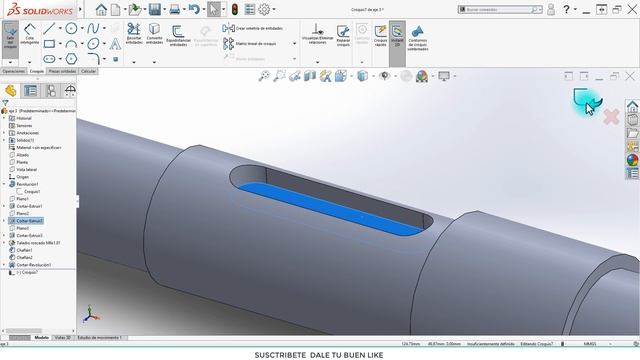Image resolution: width=640 pixels, height=360 pixels.
Task: Click Reparar croquis tool
Action: click(x=343, y=36)
